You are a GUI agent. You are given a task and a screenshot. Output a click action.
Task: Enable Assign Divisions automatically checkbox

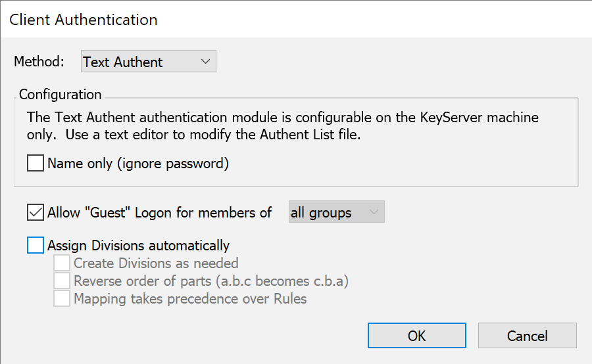pos(36,246)
